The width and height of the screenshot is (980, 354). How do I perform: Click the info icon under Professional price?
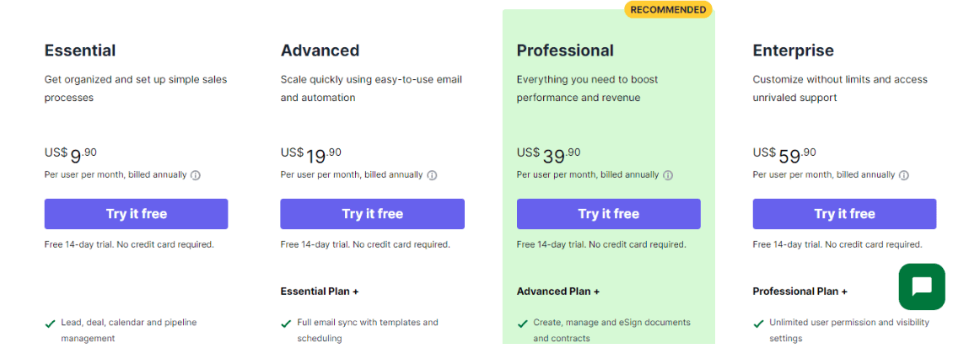coord(667,175)
